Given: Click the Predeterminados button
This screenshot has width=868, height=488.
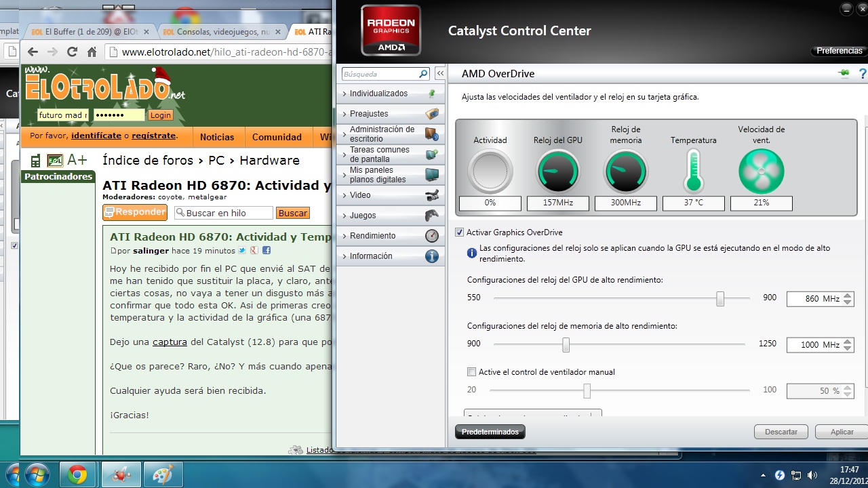Looking at the screenshot, I should click(x=490, y=432).
